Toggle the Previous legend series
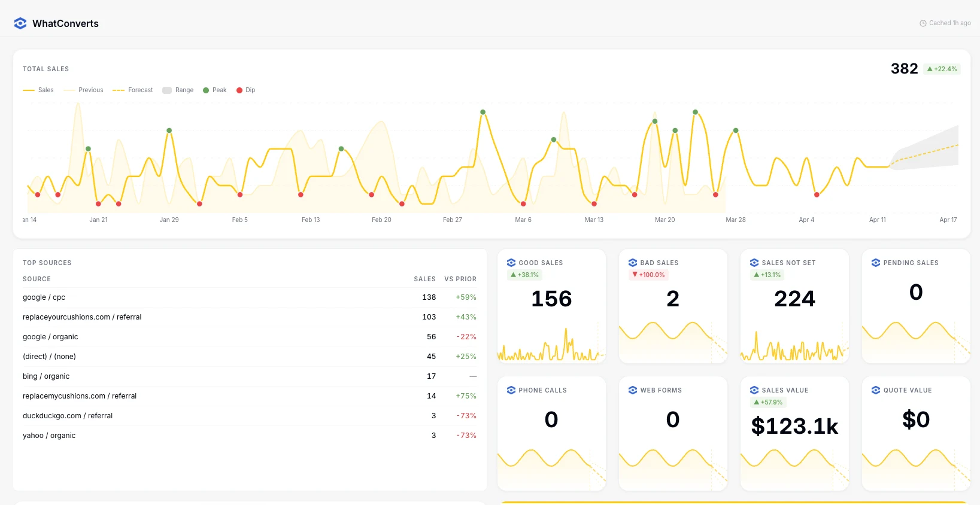Viewport: 980px width, 505px height. point(83,90)
